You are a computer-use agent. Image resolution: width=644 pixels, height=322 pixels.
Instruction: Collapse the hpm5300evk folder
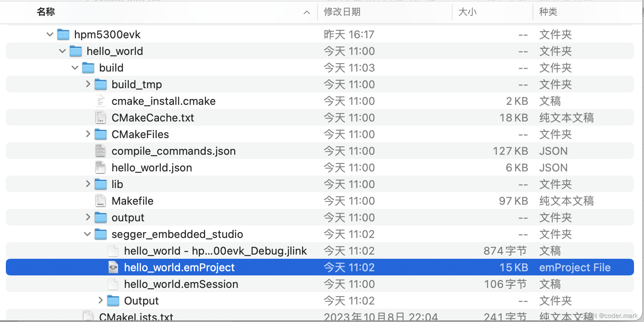[49, 34]
